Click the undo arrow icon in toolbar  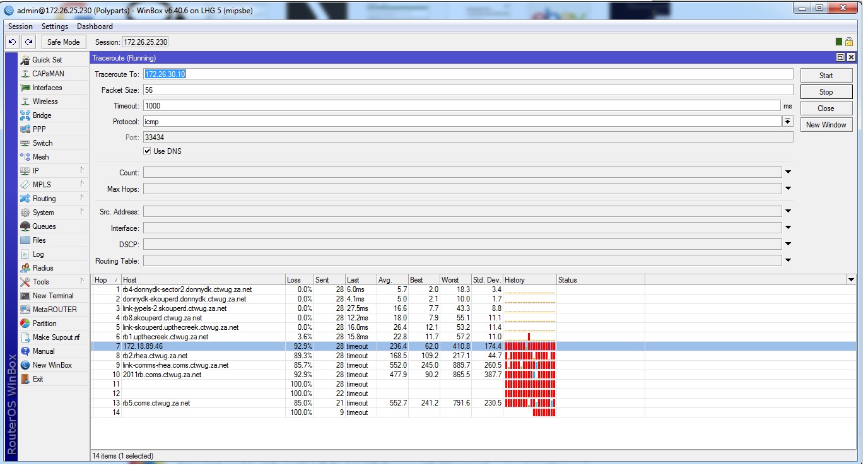pos(13,42)
